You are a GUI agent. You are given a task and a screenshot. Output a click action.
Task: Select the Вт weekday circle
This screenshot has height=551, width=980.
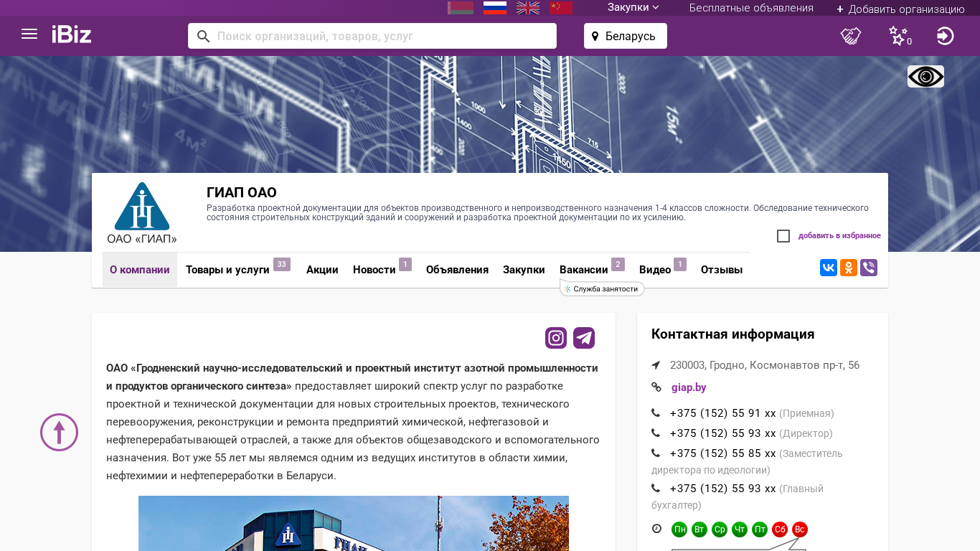pos(699,529)
